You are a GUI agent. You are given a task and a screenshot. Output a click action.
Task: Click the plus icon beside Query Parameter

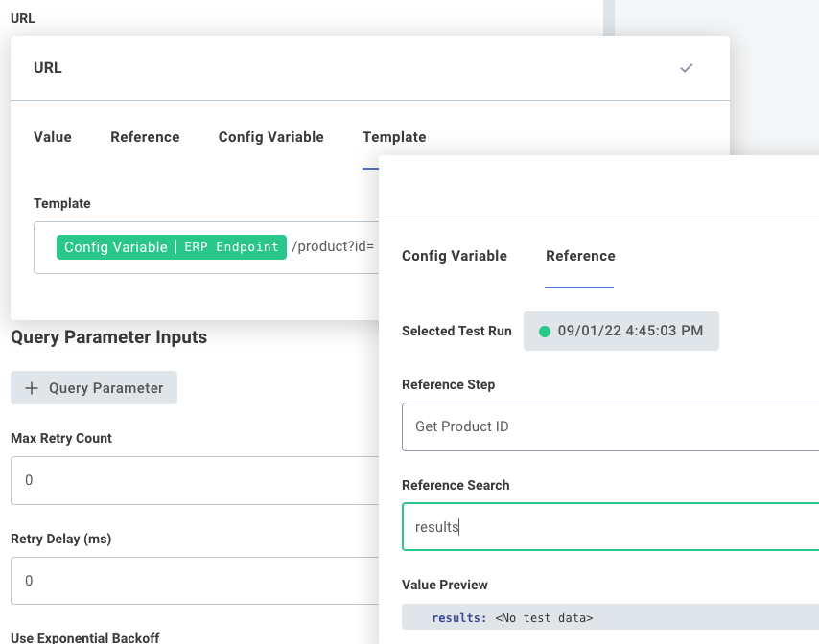[32, 388]
